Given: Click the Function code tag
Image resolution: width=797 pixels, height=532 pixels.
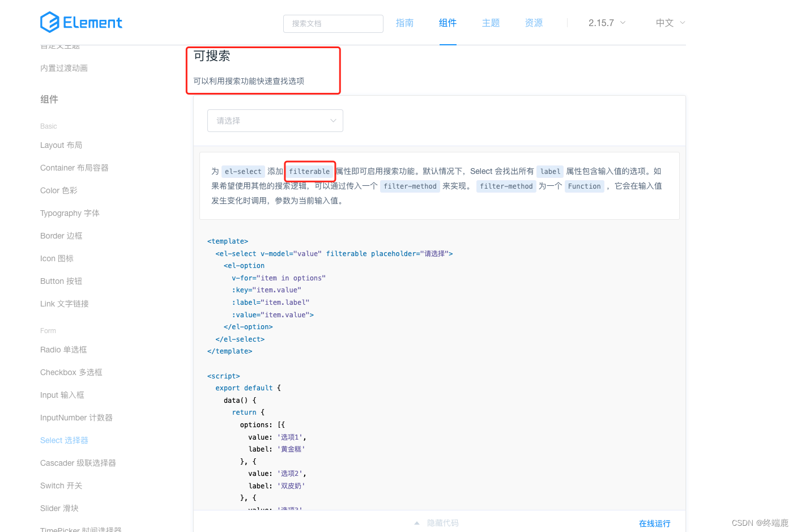Looking at the screenshot, I should tap(584, 186).
